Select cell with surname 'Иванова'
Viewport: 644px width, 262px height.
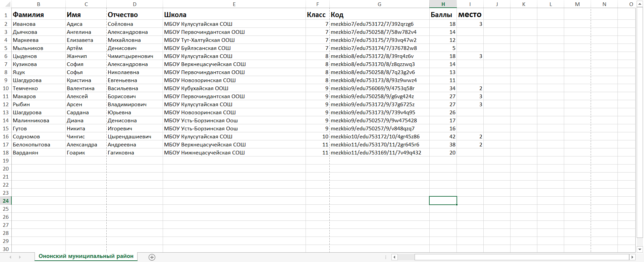click(x=39, y=24)
